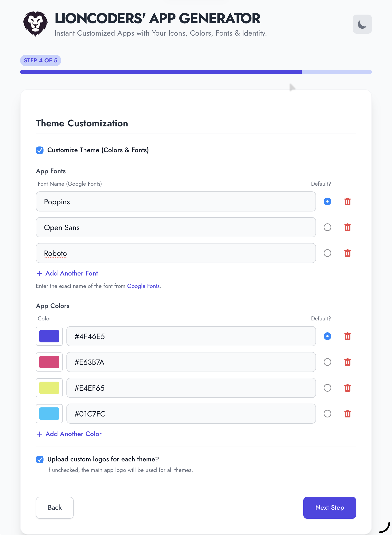Make #E63B7A the default color

pyautogui.click(x=327, y=362)
